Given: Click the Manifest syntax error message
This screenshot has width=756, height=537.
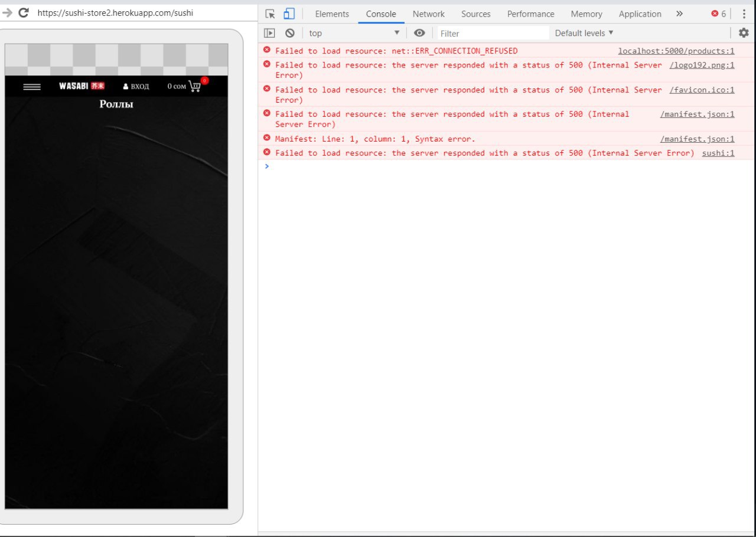Looking at the screenshot, I should pyautogui.click(x=375, y=139).
